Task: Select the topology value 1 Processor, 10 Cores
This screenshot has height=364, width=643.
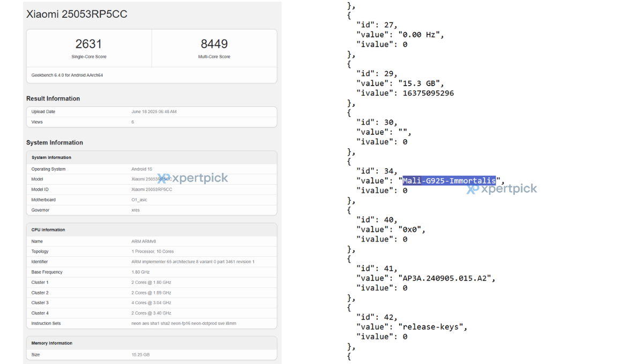Action: [153, 252]
